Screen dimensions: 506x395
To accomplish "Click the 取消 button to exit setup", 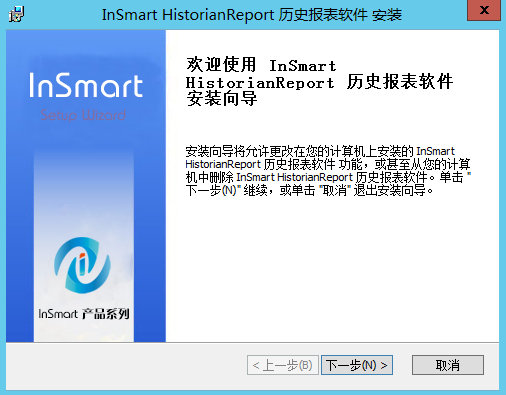I will tap(448, 365).
